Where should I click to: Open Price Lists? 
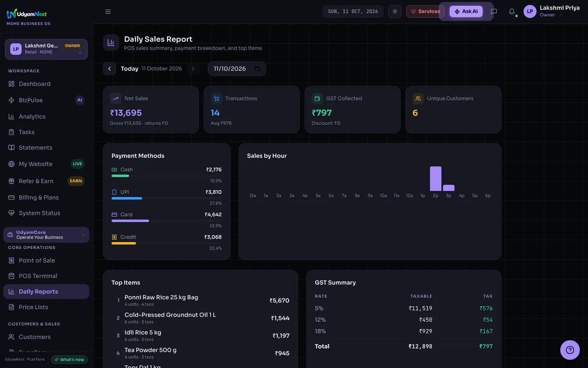pos(46,307)
